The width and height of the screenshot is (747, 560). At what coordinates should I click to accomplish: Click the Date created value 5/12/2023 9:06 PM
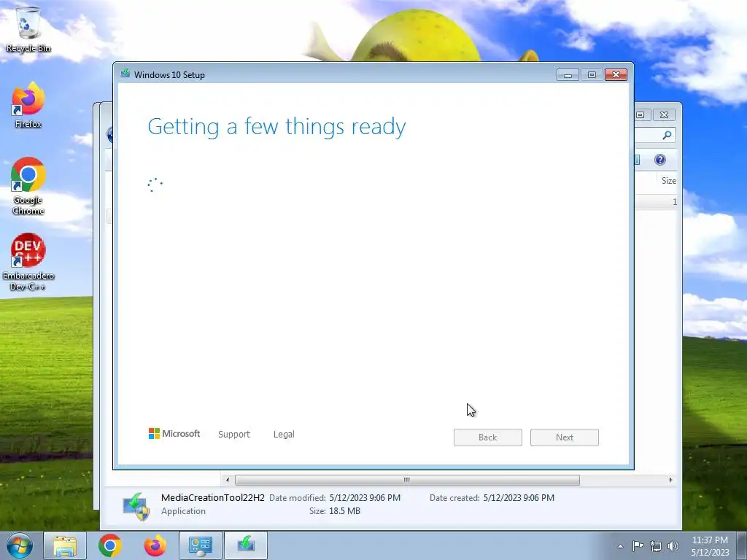click(519, 498)
